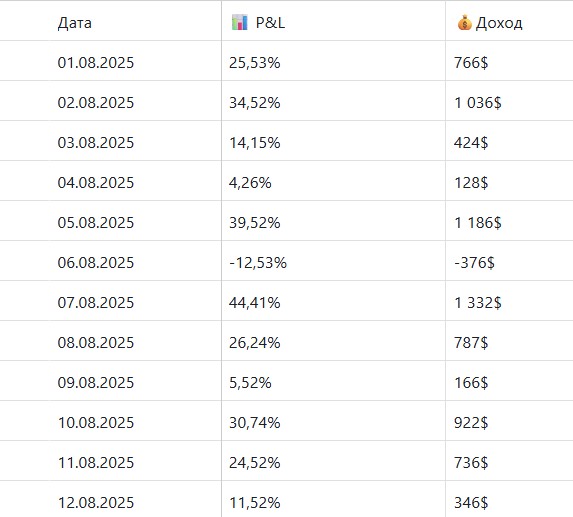Select the income cell showing 1 332$
The height and width of the screenshot is (517, 573).
click(478, 303)
